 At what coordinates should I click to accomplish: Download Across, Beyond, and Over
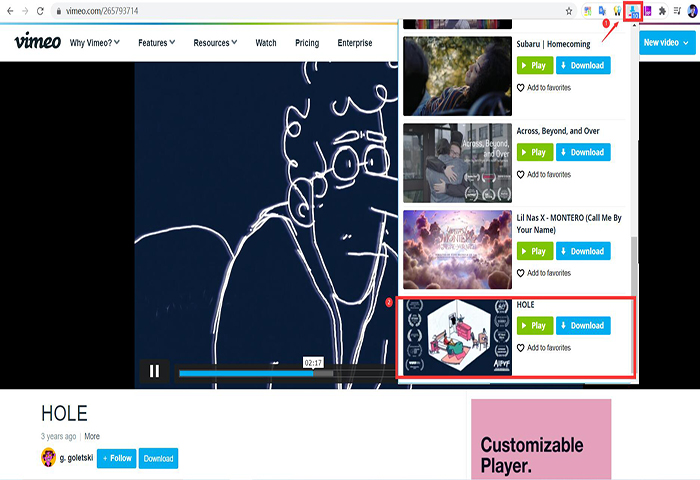click(583, 152)
